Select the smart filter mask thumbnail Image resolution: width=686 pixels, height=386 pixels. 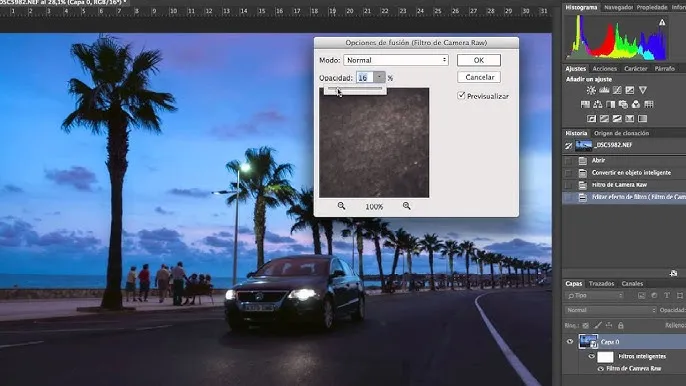pyautogui.click(x=606, y=357)
